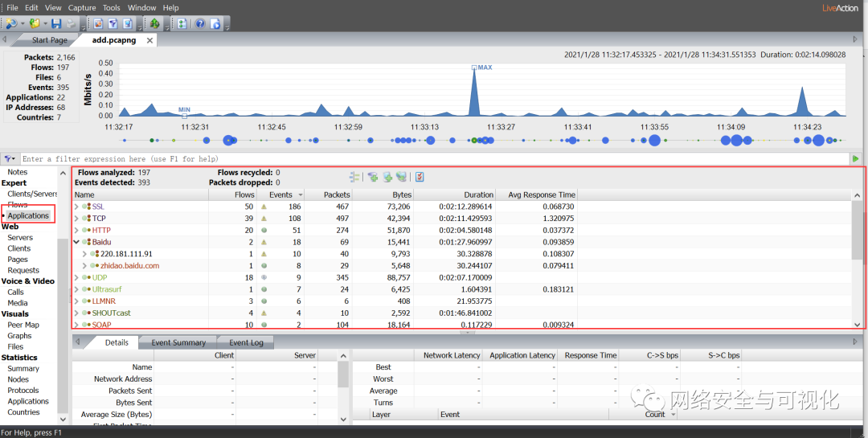Image resolution: width=868 pixels, height=438 pixels.
Task: Open Calls under Voice & Video
Action: (x=15, y=292)
